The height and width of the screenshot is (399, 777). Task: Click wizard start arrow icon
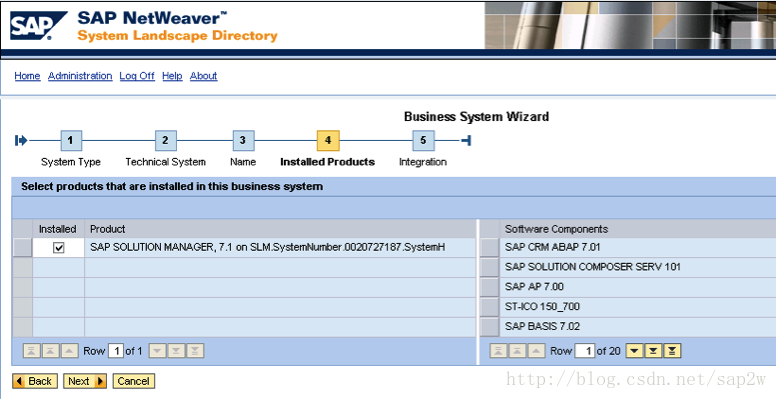pos(21,141)
